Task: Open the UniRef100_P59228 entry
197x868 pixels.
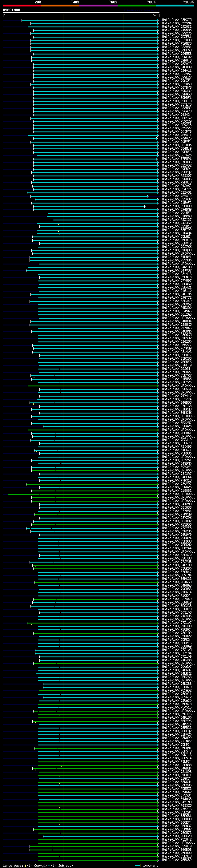Action: 177,125
